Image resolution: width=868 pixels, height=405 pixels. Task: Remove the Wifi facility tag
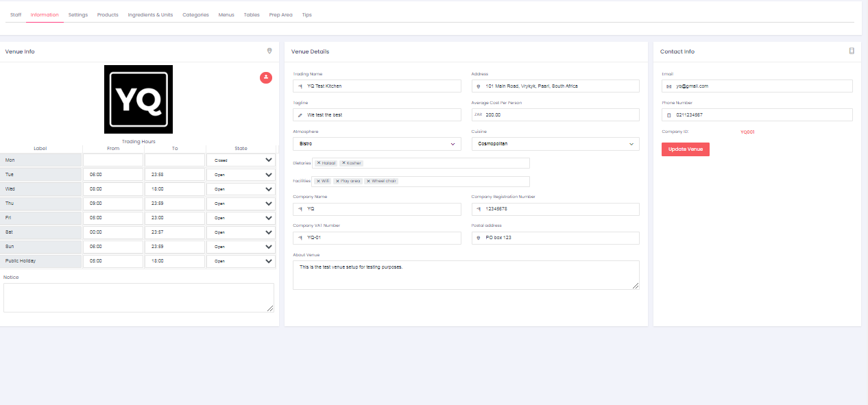[318, 181]
